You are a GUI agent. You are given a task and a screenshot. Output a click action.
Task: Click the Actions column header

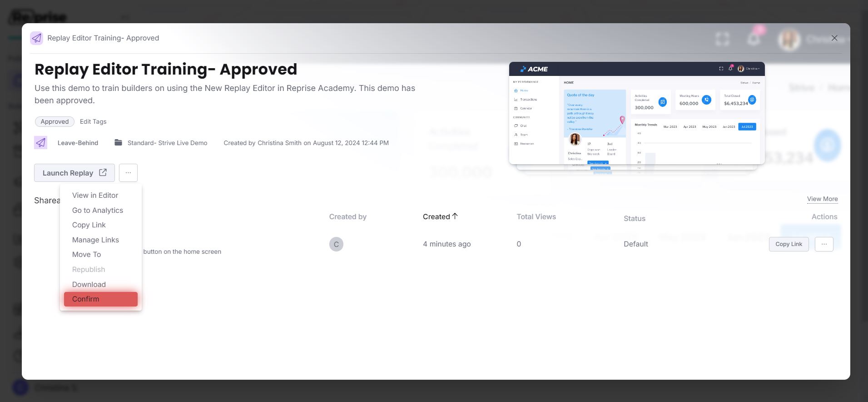tap(824, 217)
